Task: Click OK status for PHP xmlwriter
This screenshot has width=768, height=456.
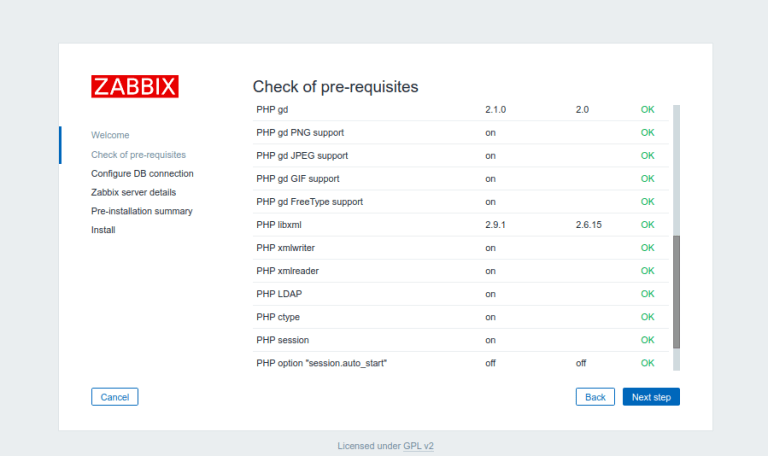Action: 648,248
